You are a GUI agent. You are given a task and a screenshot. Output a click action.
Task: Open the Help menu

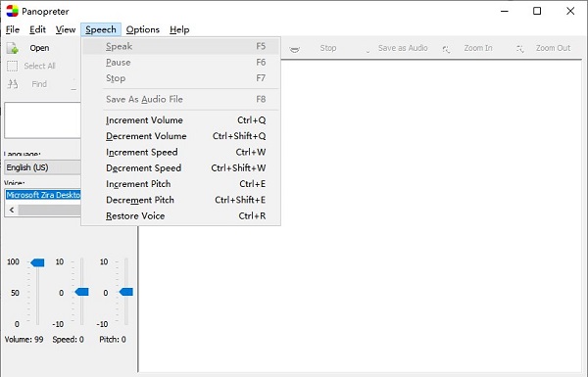(179, 29)
